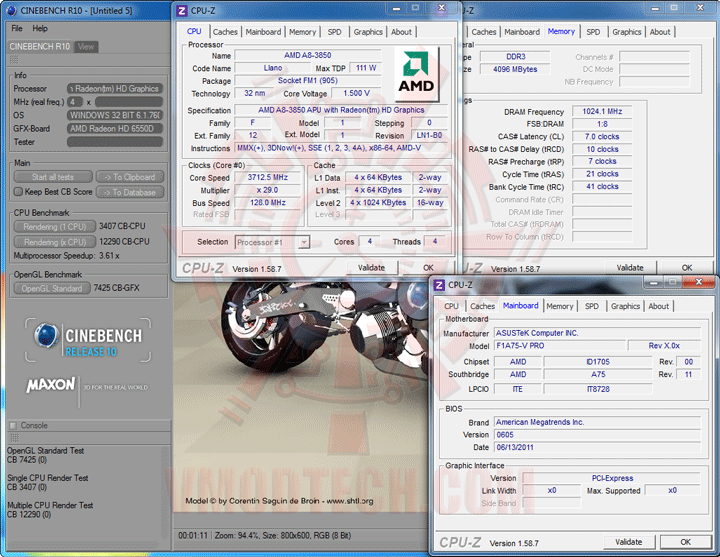The width and height of the screenshot is (720, 557).
Task: Run OpenGL Standard benchmark
Action: (52, 288)
